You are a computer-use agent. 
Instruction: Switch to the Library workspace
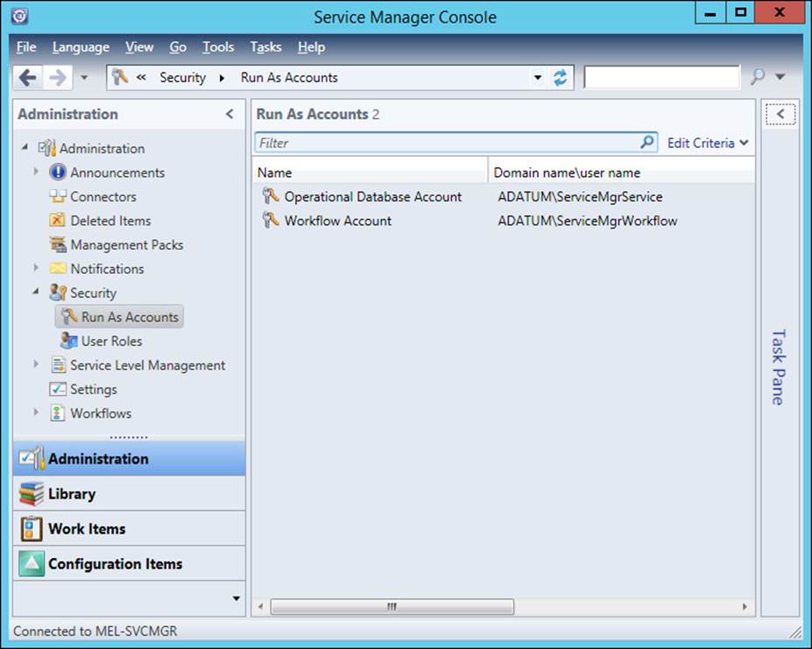pyautogui.click(x=129, y=494)
